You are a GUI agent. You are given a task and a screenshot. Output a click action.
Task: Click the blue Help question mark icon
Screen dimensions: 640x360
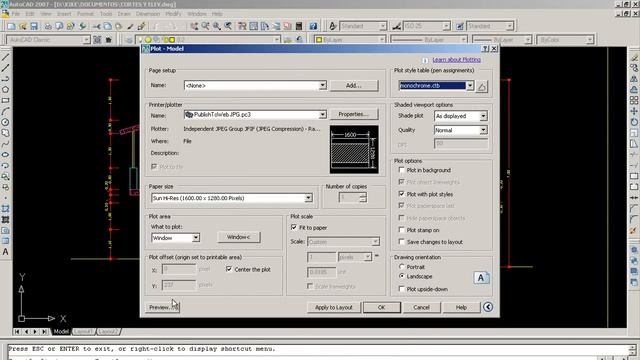point(313,26)
